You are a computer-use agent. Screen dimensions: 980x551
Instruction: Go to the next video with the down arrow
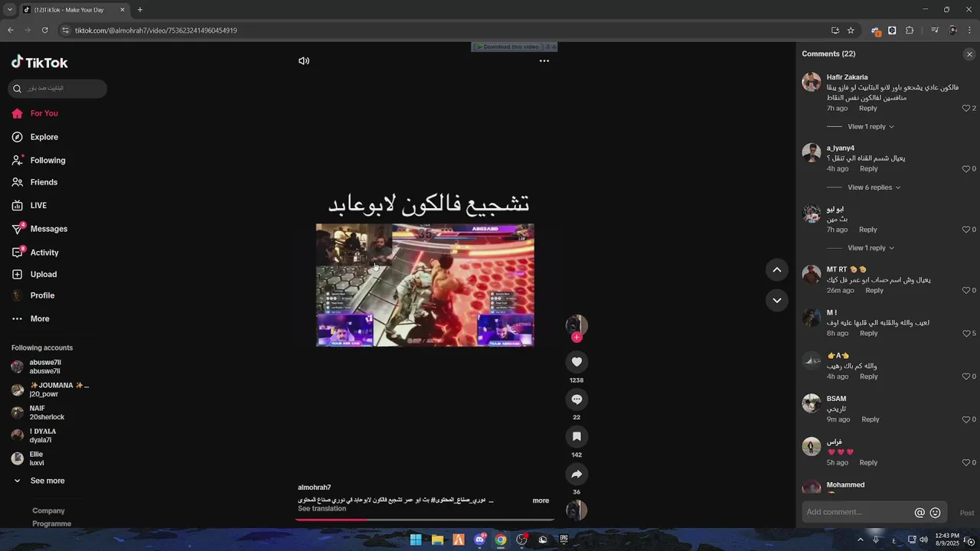point(776,300)
